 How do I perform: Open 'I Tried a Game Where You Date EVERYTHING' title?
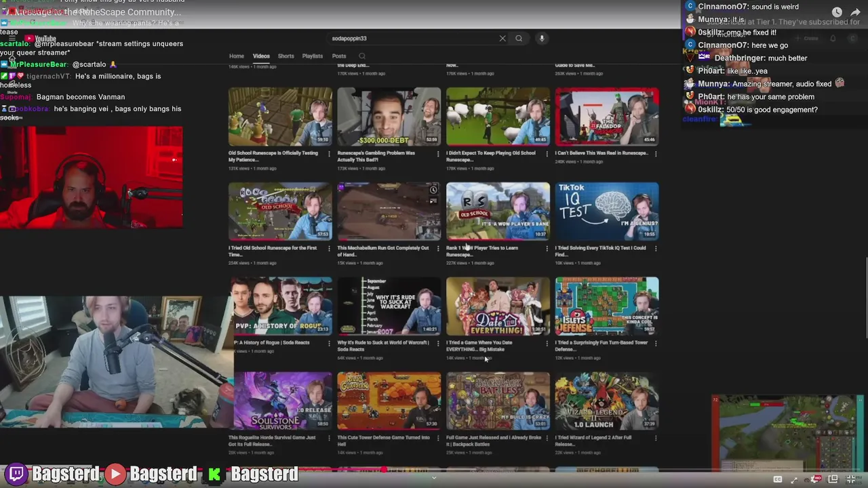pos(479,346)
